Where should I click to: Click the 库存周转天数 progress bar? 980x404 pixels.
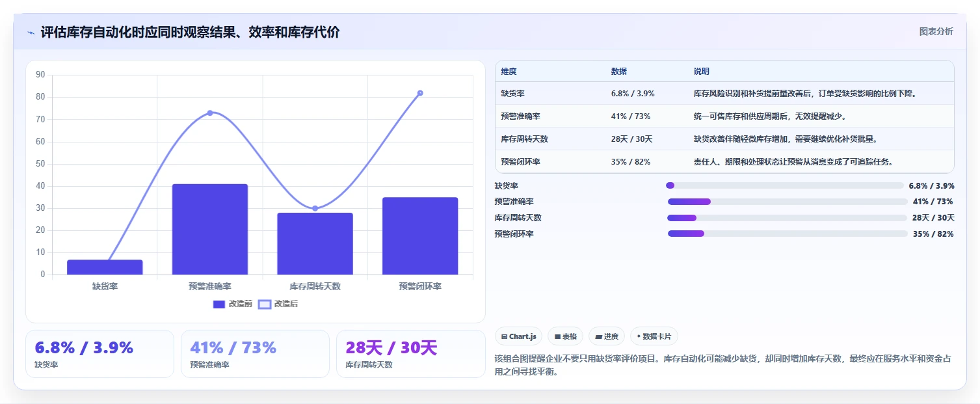coord(788,217)
